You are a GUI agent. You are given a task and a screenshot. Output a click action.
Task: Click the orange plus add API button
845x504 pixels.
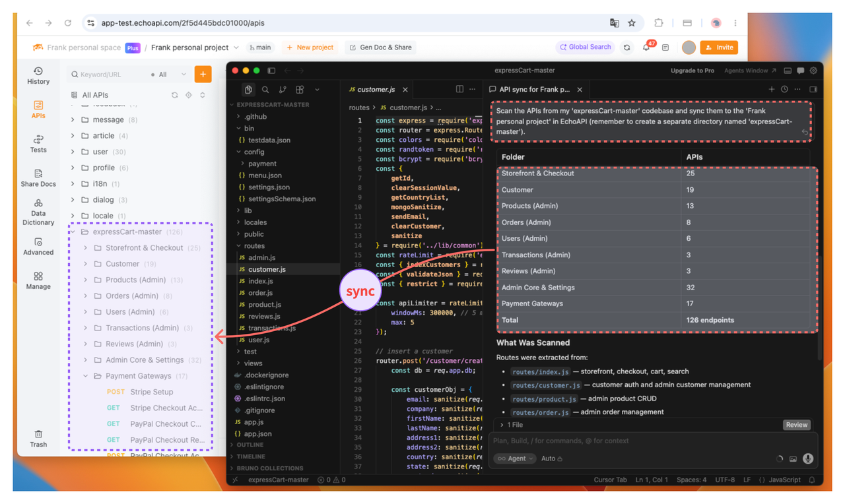pyautogui.click(x=203, y=75)
